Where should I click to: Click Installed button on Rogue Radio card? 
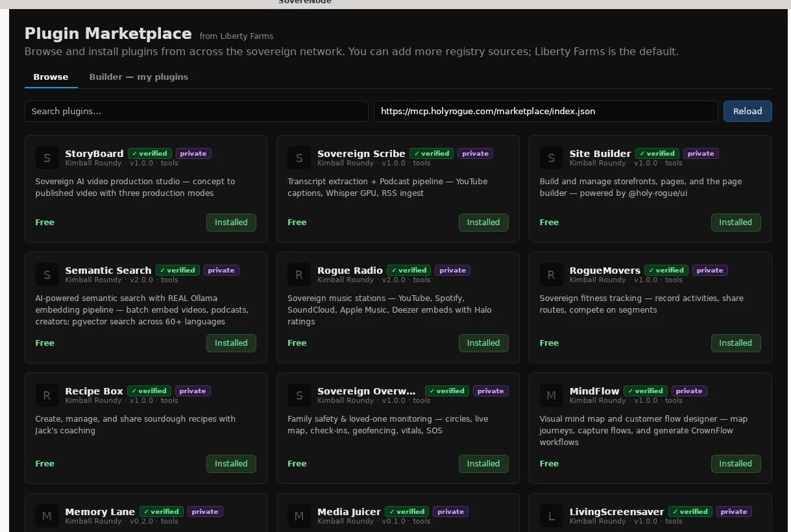[483, 343]
